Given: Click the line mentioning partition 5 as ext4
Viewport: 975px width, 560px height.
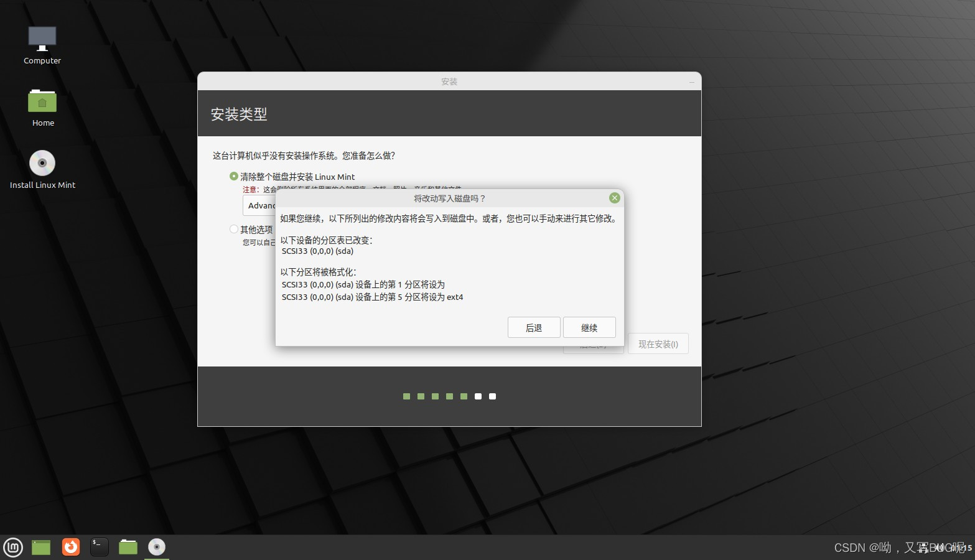Looking at the screenshot, I should (x=372, y=297).
